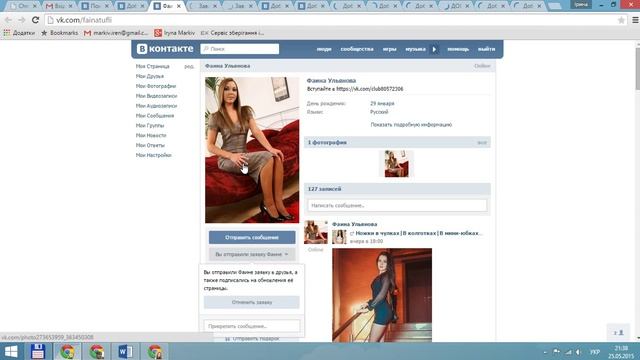
Task: Go back with the browser back arrow
Action: [x=8, y=20]
